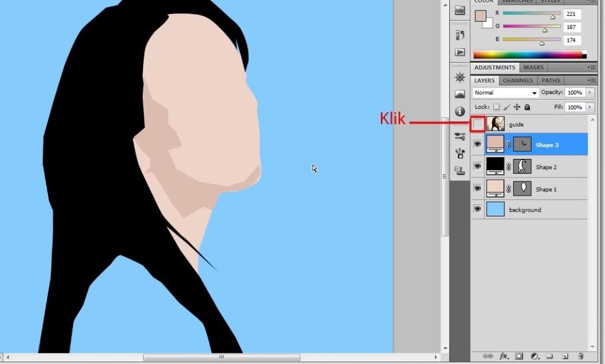The height and width of the screenshot is (364, 605).
Task: Switch to the Swatches tab
Action: [x=517, y=2]
